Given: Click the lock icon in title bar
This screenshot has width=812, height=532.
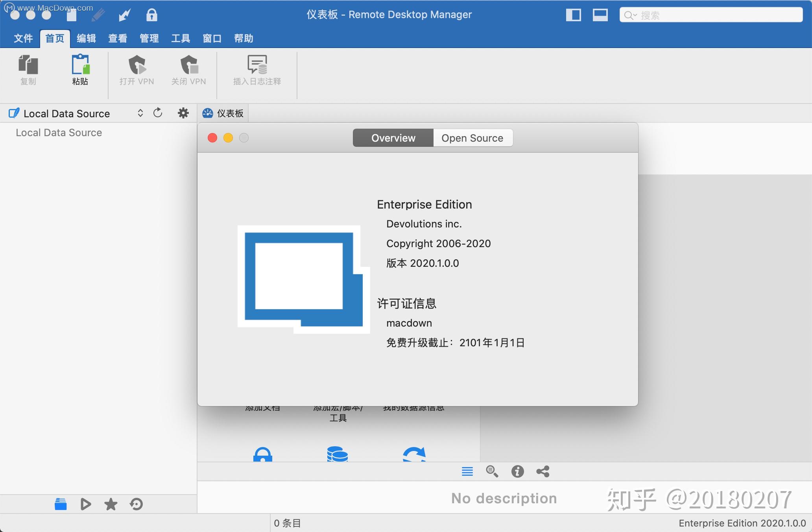Looking at the screenshot, I should point(151,15).
